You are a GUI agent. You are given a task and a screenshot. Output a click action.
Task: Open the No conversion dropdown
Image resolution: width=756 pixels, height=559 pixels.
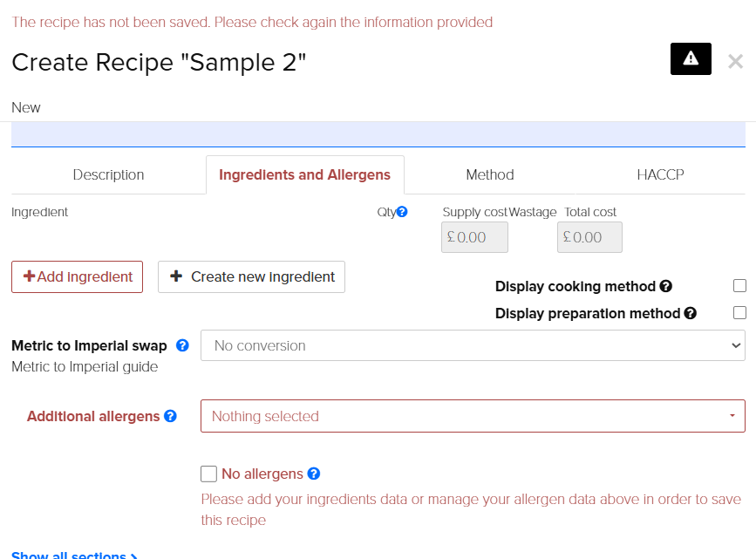(x=473, y=345)
